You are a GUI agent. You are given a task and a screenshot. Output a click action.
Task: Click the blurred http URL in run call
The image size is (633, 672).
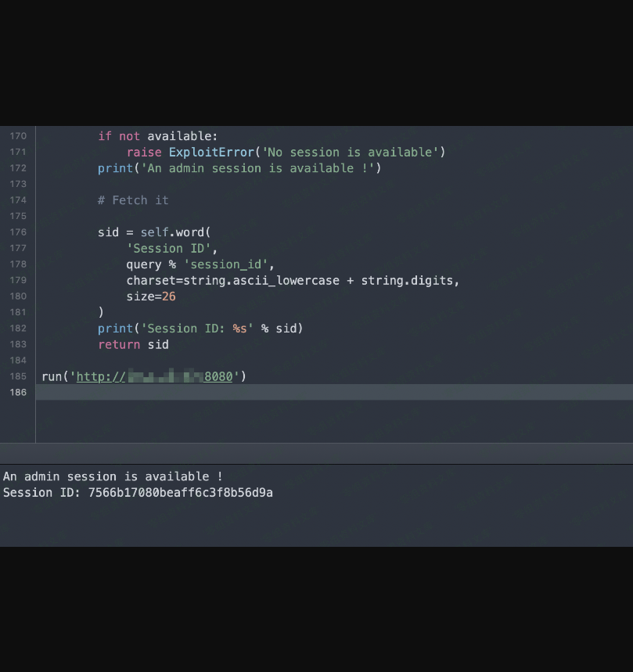point(155,376)
